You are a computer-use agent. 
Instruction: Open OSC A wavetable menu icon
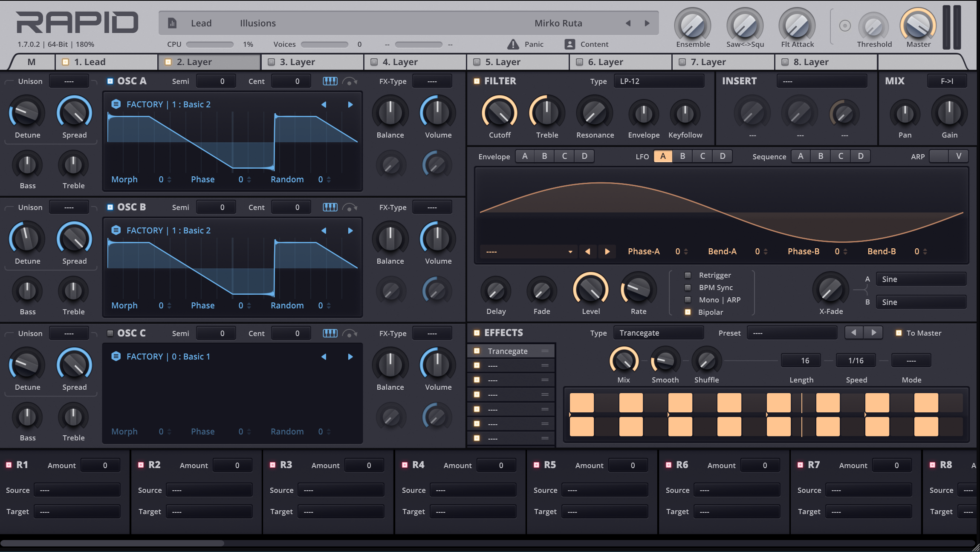[116, 104]
